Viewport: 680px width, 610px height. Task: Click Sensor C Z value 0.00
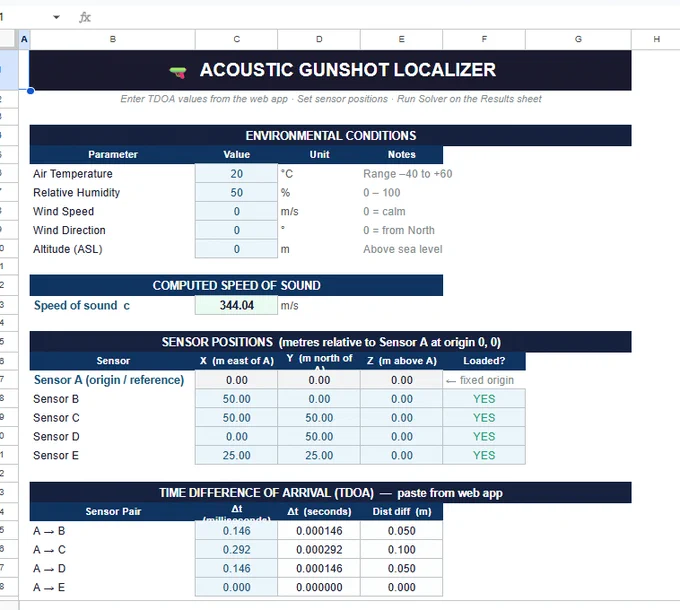[401, 418]
